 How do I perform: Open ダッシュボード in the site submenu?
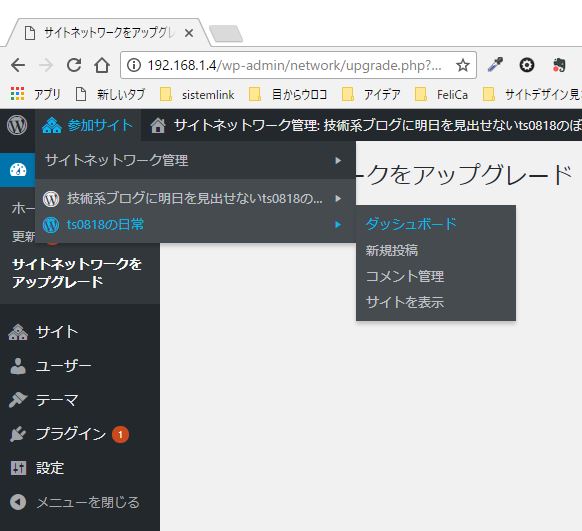[411, 224]
